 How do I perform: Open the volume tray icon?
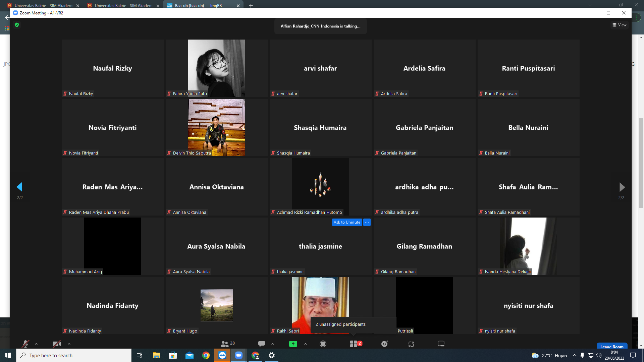click(x=599, y=355)
